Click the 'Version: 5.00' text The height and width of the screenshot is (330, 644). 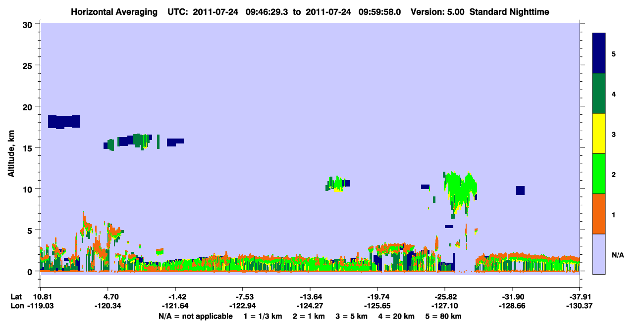tap(437, 12)
